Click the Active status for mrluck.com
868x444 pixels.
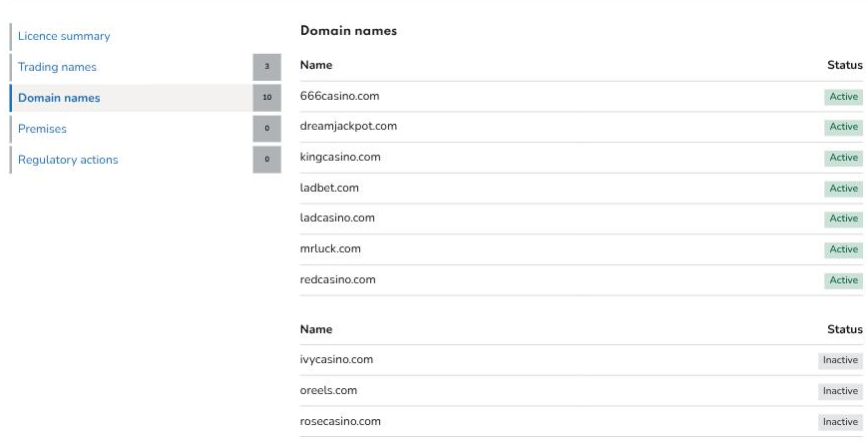coord(844,249)
